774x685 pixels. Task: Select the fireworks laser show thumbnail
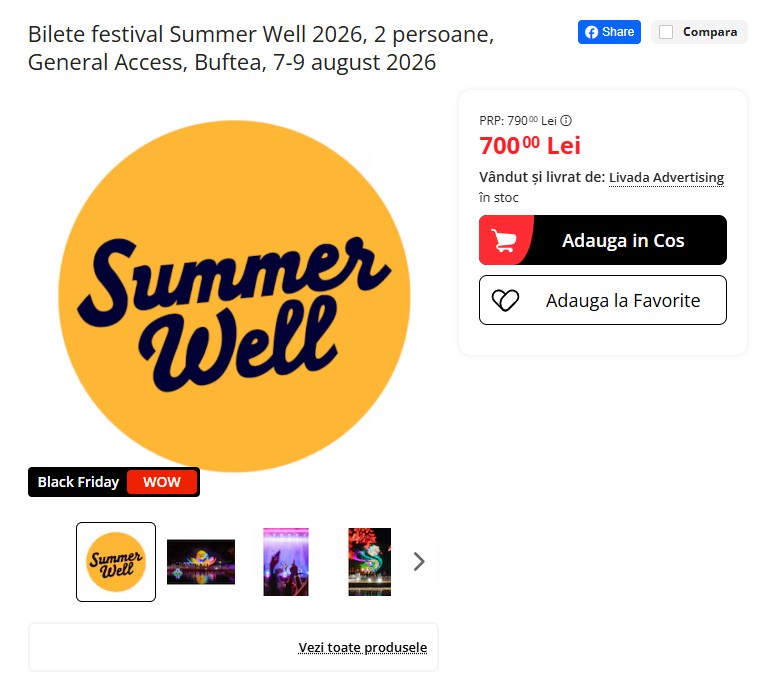pyautogui.click(x=370, y=562)
